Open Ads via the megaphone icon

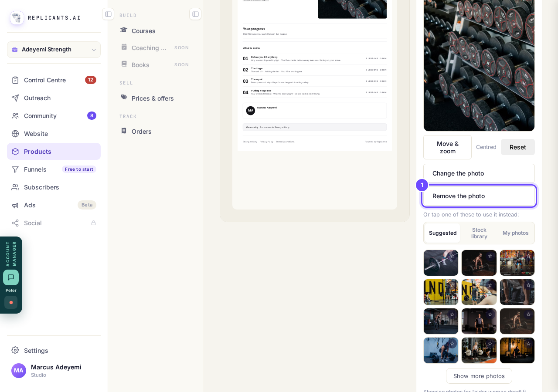click(x=15, y=205)
